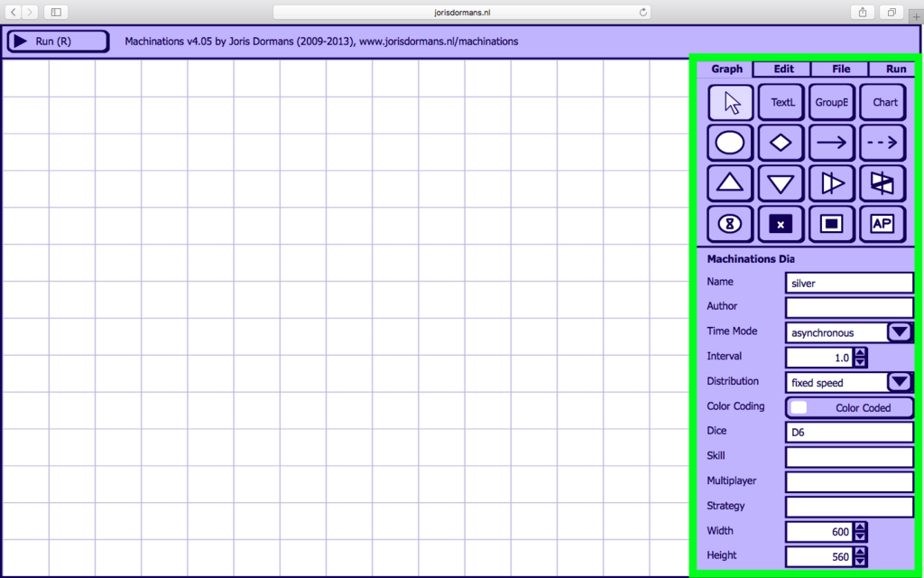924x578 pixels.
Task: Select the Chart tool
Action: [x=882, y=103]
